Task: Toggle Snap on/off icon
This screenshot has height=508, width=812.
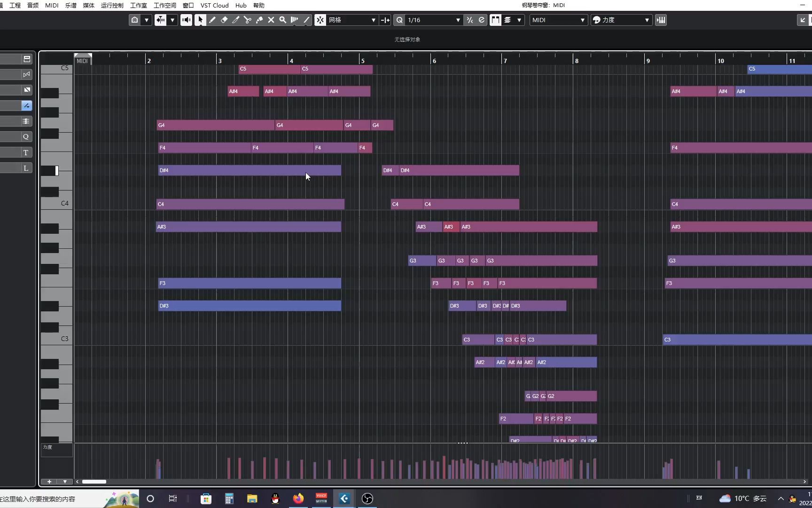Action: pyautogui.click(x=320, y=20)
